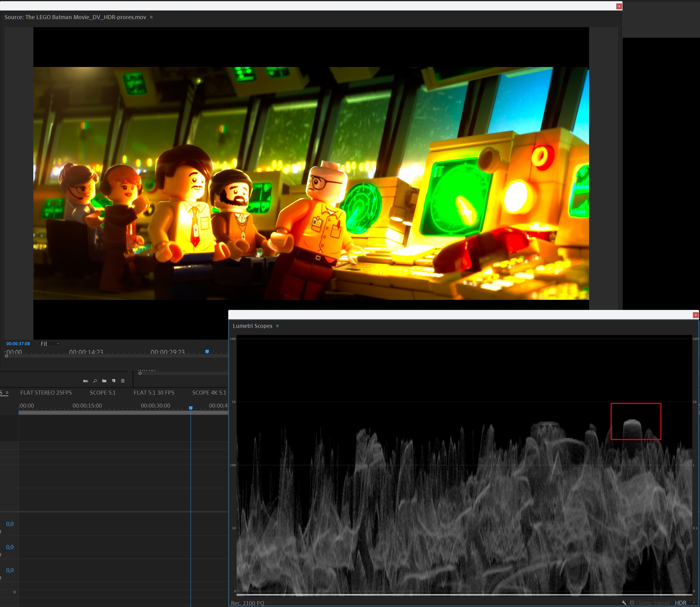
Task: Click the Source clip title text
Action: (75, 17)
